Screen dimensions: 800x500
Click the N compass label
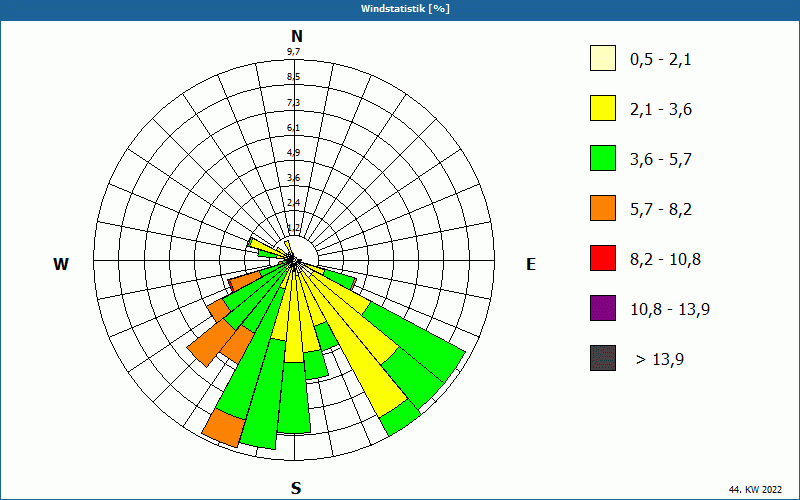(x=297, y=36)
